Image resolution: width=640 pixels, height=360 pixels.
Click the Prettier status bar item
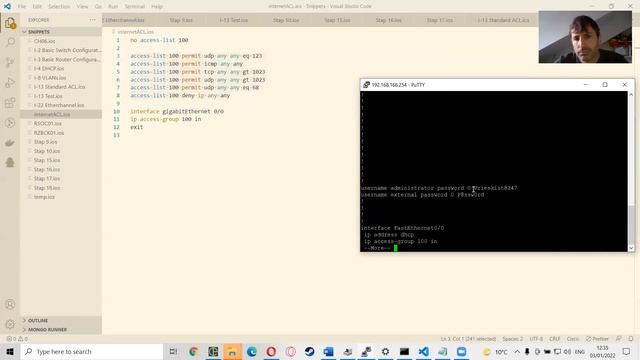(x=597, y=339)
